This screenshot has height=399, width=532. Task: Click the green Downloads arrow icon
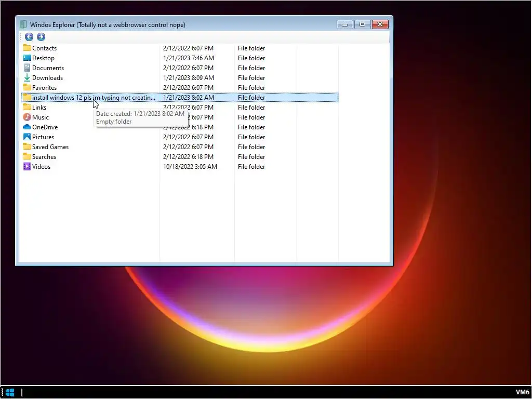[x=27, y=77]
